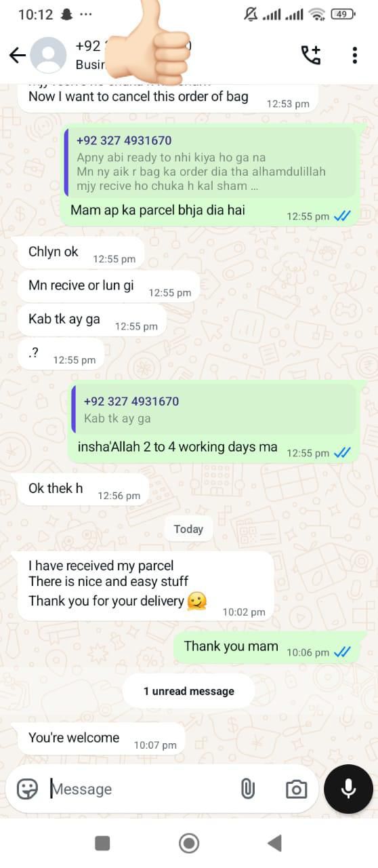Tap the Android home circle button
378x868 pixels.
[189, 843]
